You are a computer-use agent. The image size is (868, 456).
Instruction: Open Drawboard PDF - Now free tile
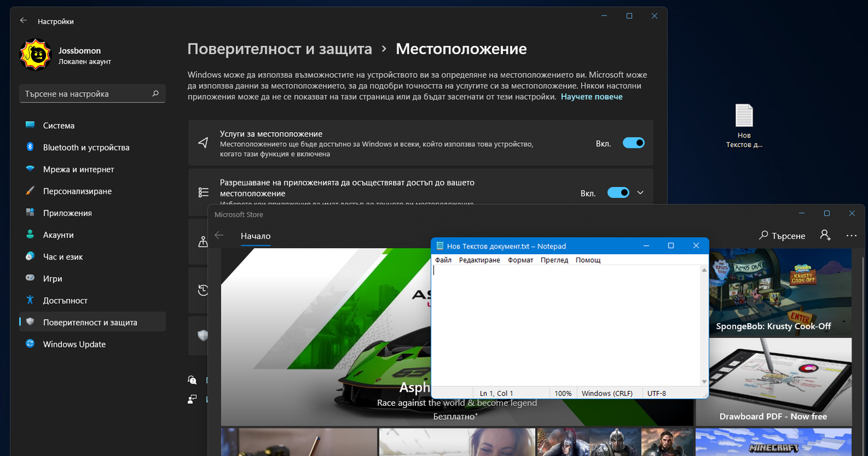[773, 381]
